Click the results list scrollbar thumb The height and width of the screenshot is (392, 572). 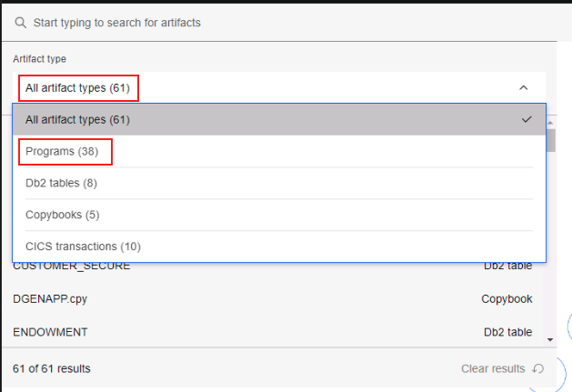550,140
